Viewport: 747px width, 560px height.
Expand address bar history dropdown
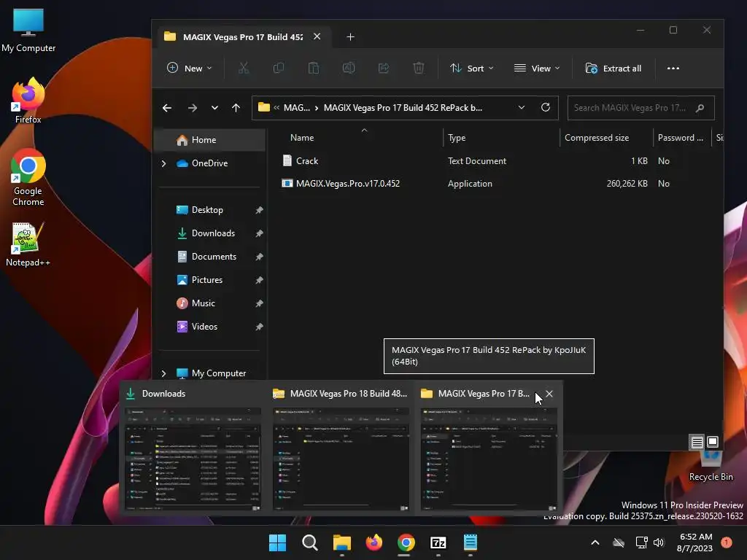pos(522,107)
